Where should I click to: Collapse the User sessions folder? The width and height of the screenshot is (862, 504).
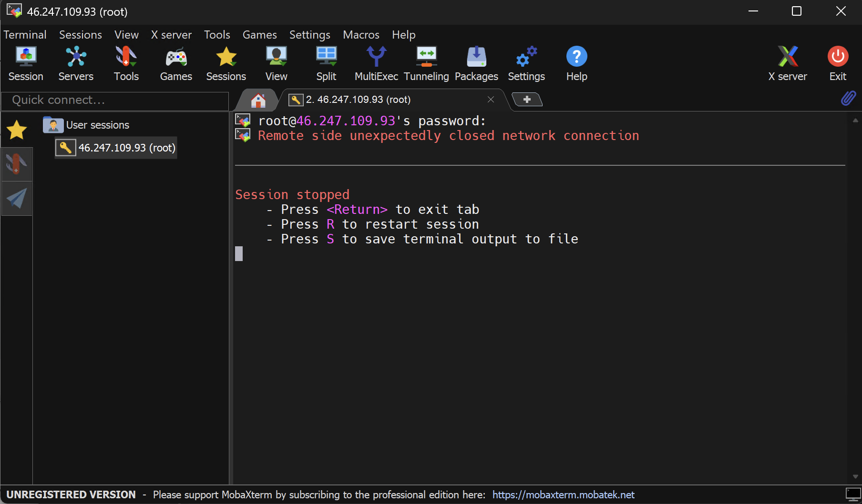[x=86, y=125]
